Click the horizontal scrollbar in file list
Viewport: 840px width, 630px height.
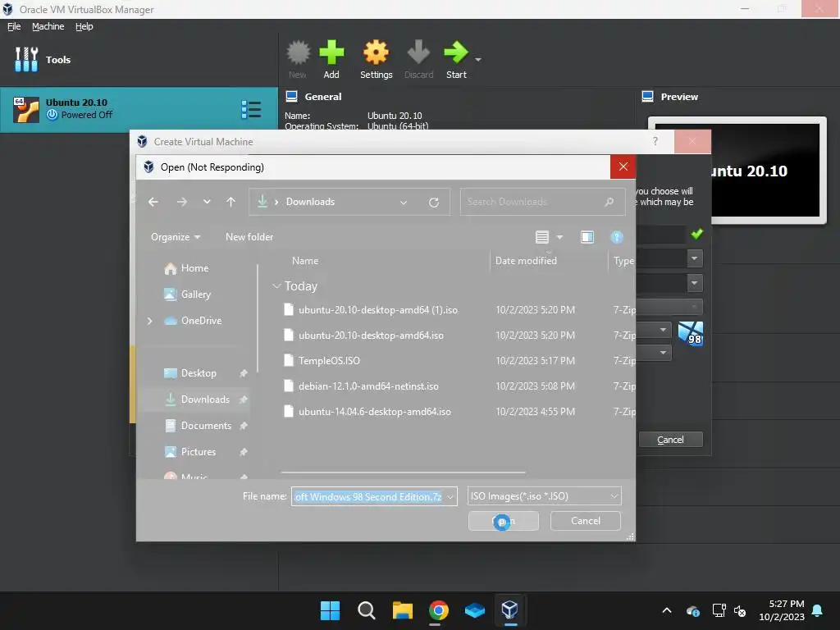point(403,472)
